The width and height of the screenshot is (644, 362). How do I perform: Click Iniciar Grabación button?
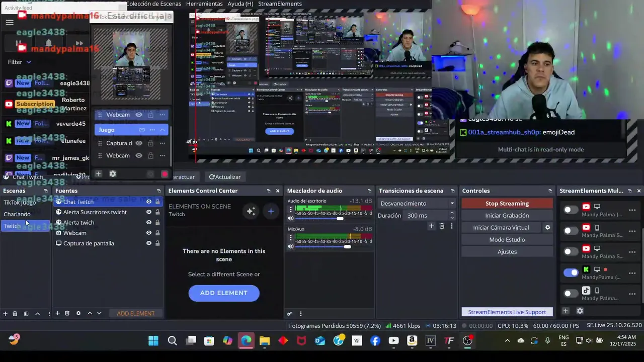click(507, 215)
